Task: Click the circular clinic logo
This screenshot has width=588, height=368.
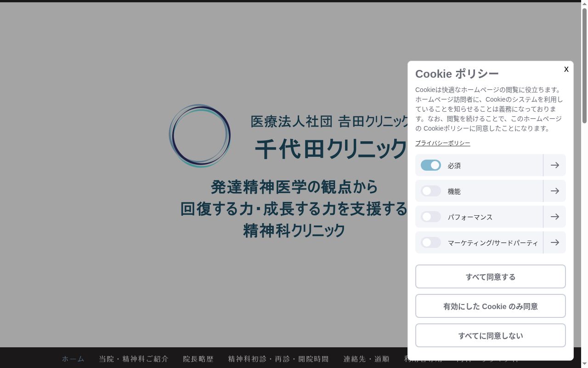Action: [200, 136]
